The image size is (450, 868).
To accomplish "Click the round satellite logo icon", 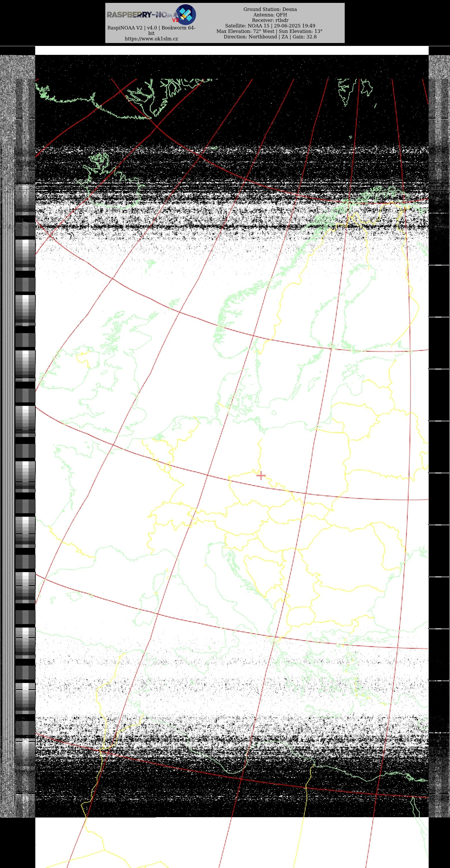I will 185,14.
